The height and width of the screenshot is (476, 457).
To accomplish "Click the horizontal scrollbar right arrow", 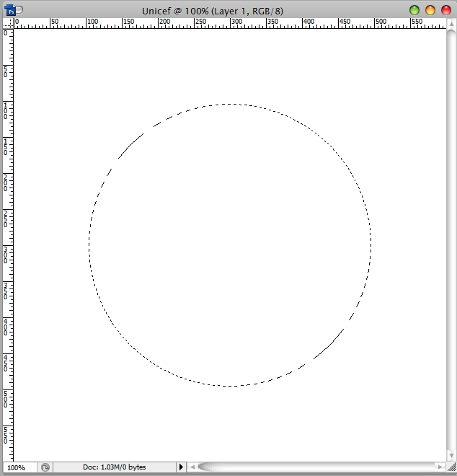I will coord(440,467).
